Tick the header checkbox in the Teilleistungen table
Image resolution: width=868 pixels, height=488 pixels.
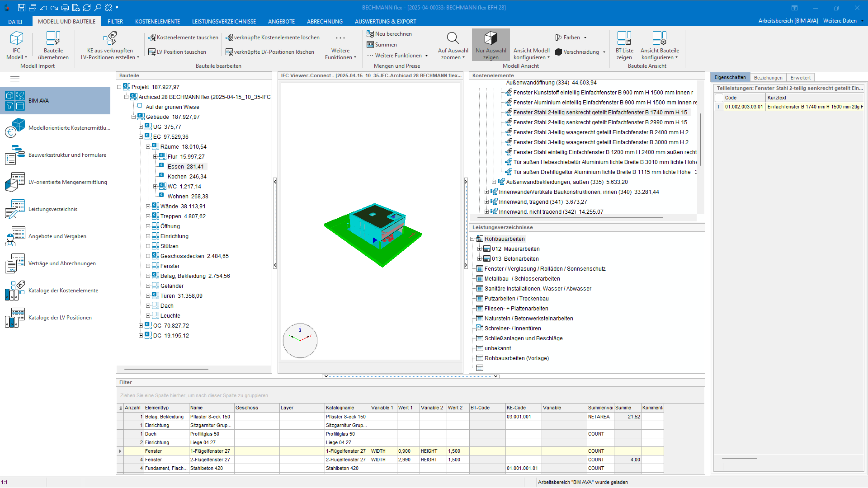718,98
